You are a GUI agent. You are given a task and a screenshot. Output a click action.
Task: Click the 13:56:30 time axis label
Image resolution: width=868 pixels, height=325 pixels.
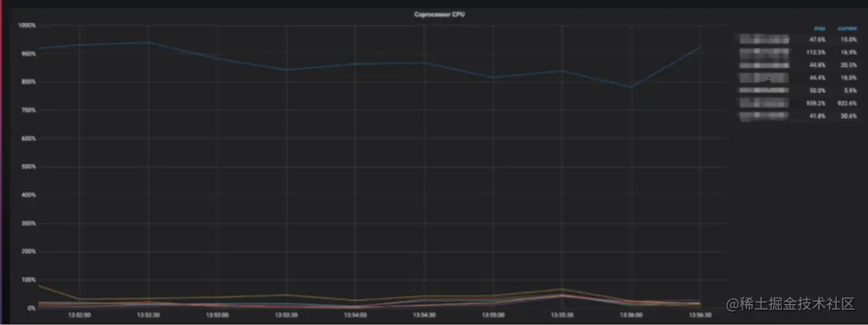coord(700,316)
